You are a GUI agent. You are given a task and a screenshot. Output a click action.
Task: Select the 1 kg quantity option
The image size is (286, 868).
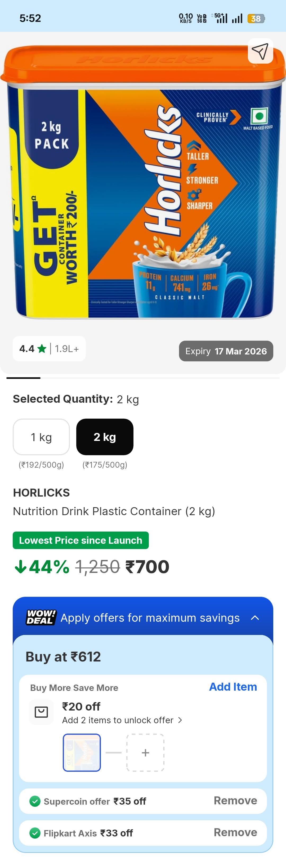pos(41,437)
